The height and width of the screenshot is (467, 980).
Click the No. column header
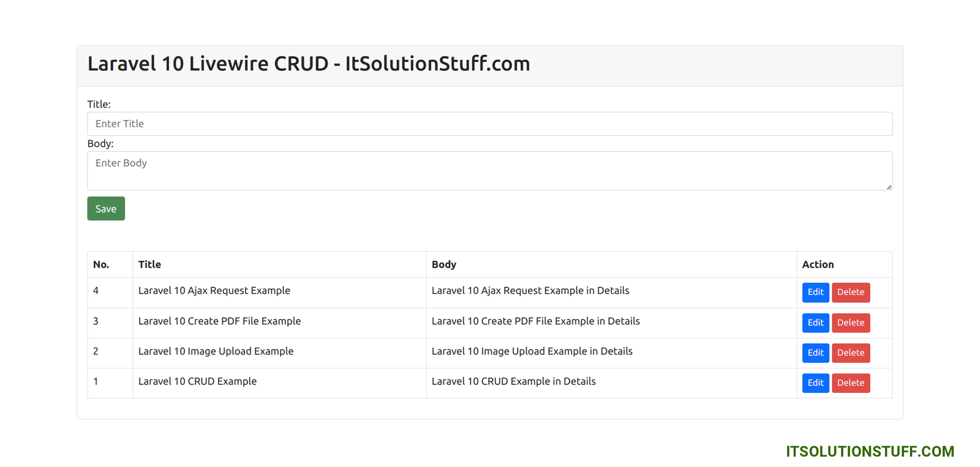[101, 264]
